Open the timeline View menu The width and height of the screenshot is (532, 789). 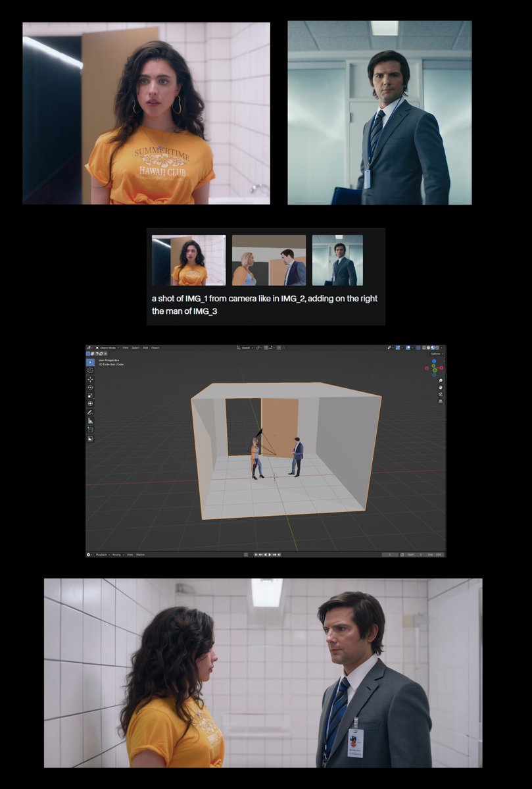130,555
